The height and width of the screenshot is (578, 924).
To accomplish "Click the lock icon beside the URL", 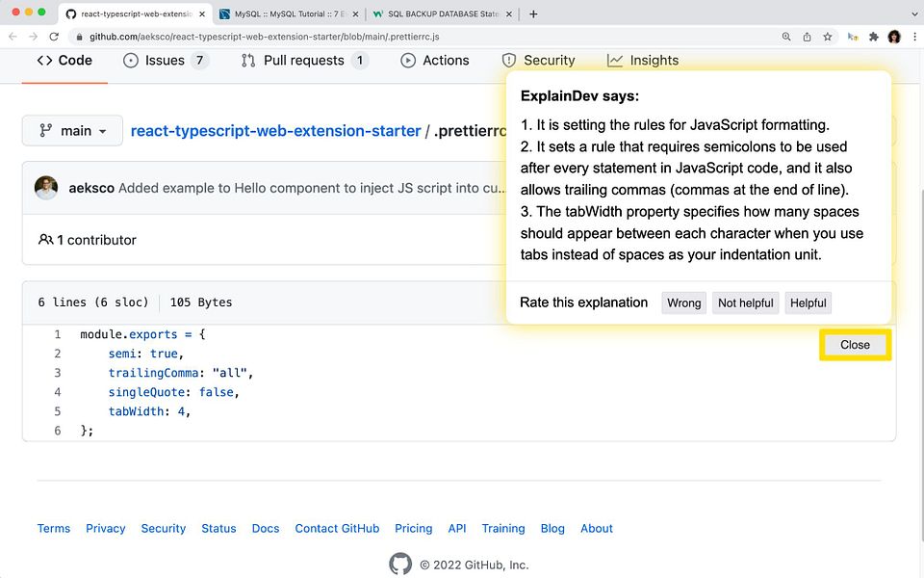I will (x=80, y=37).
